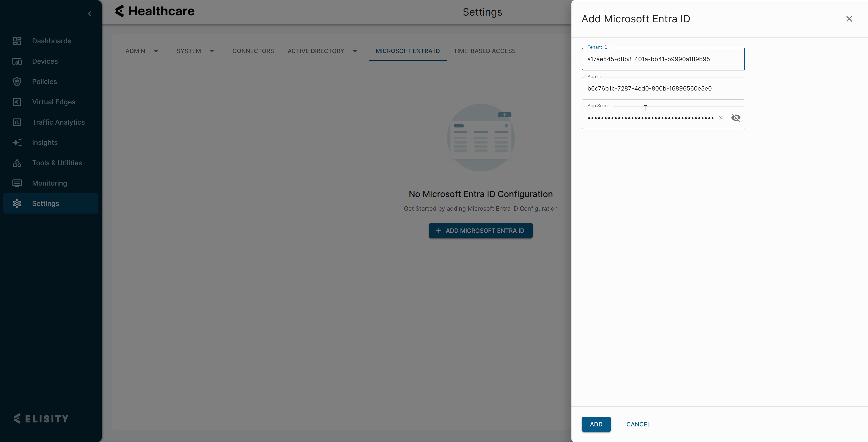Viewport: 868px width, 442px height.
Task: Toggle App Secret visibility eye icon
Action: coord(736,118)
